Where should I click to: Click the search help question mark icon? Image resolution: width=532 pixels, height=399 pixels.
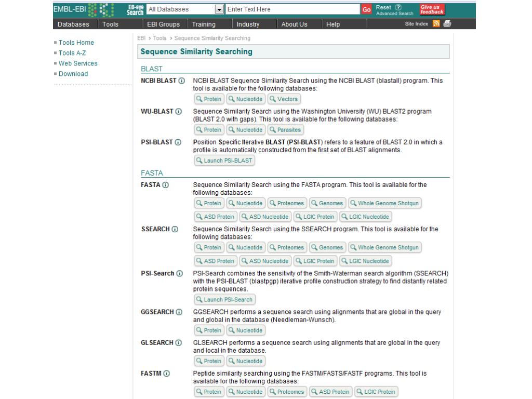coord(398,7)
